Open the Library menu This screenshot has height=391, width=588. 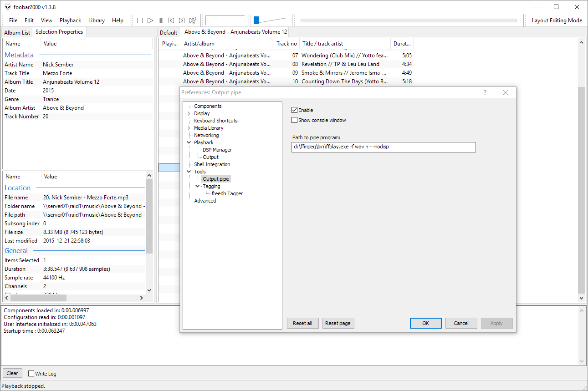tap(97, 20)
